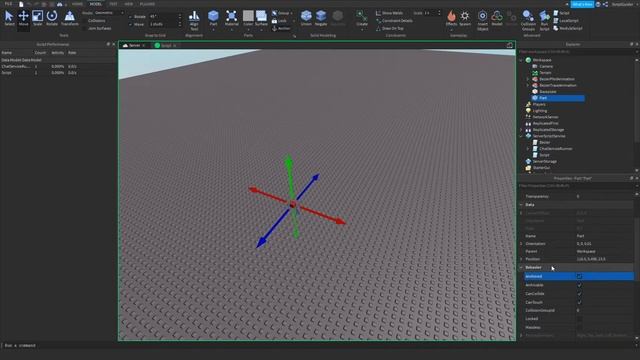
Task: Switch to the PLUGINS ribbon tab
Action: click(x=147, y=4)
